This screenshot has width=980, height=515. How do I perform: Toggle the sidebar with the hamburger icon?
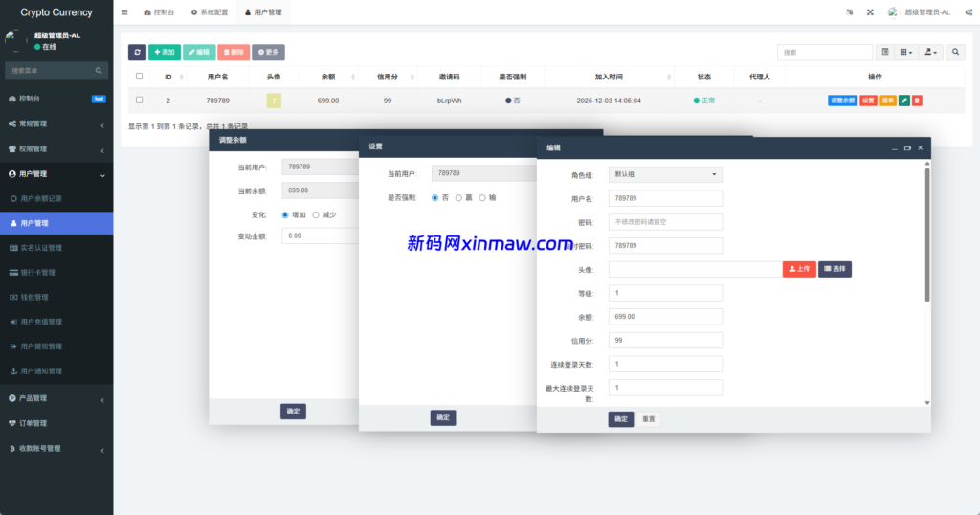click(124, 11)
